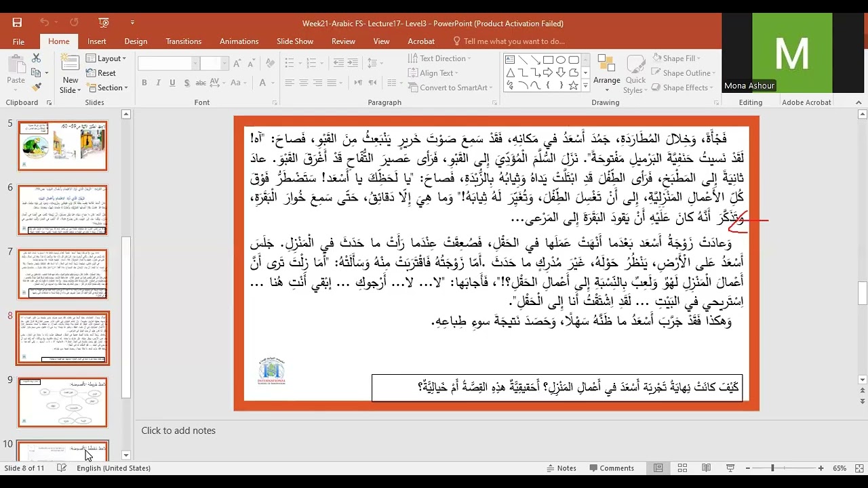Switch to Reading View icon
Screen dimensions: 868x488
point(707,468)
